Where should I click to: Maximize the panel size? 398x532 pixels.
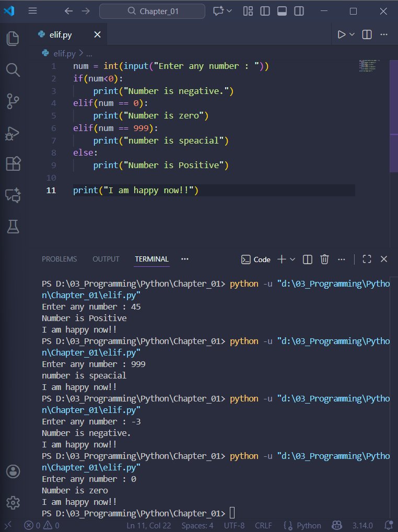pos(367,259)
